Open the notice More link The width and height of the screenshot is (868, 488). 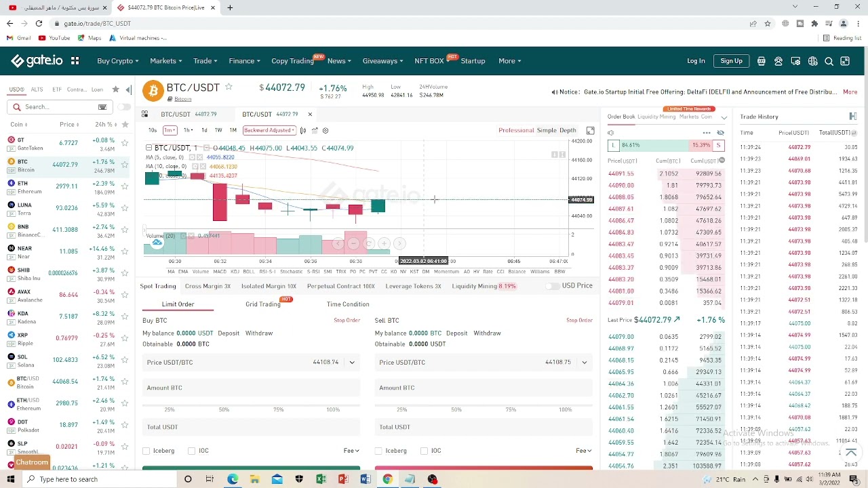[x=850, y=91]
